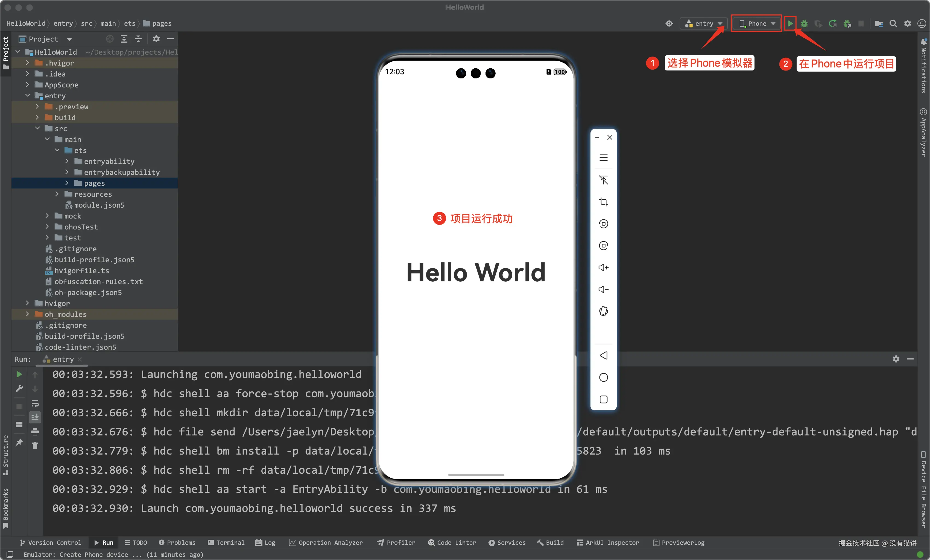Open the entry module configuration dropdown
This screenshot has width=930, height=560.
704,23
